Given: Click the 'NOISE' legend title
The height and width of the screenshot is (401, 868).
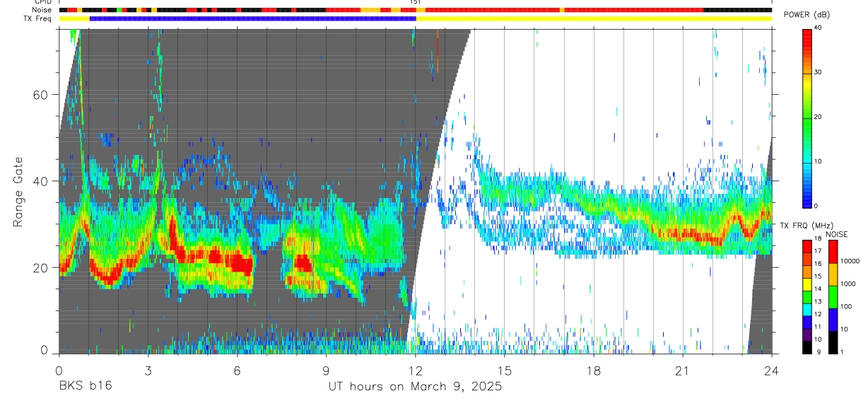Looking at the screenshot, I should point(836,233).
